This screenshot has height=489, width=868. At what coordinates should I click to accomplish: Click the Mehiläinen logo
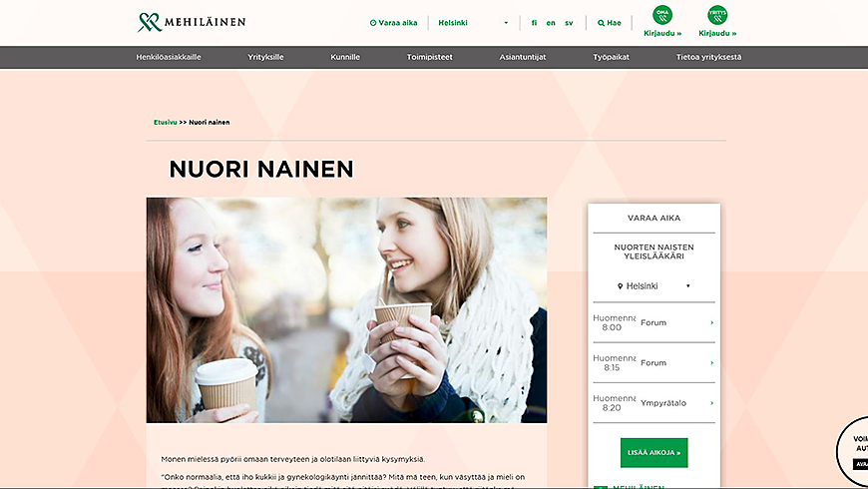[191, 22]
